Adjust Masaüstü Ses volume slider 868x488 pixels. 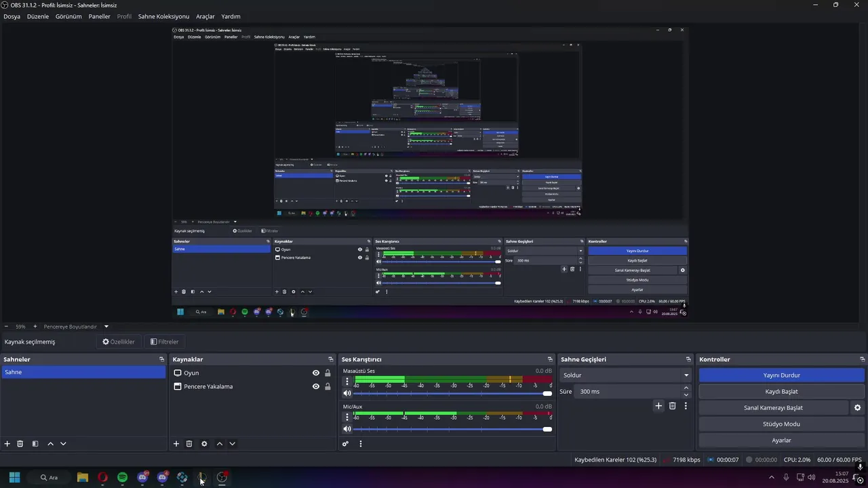coord(452,393)
